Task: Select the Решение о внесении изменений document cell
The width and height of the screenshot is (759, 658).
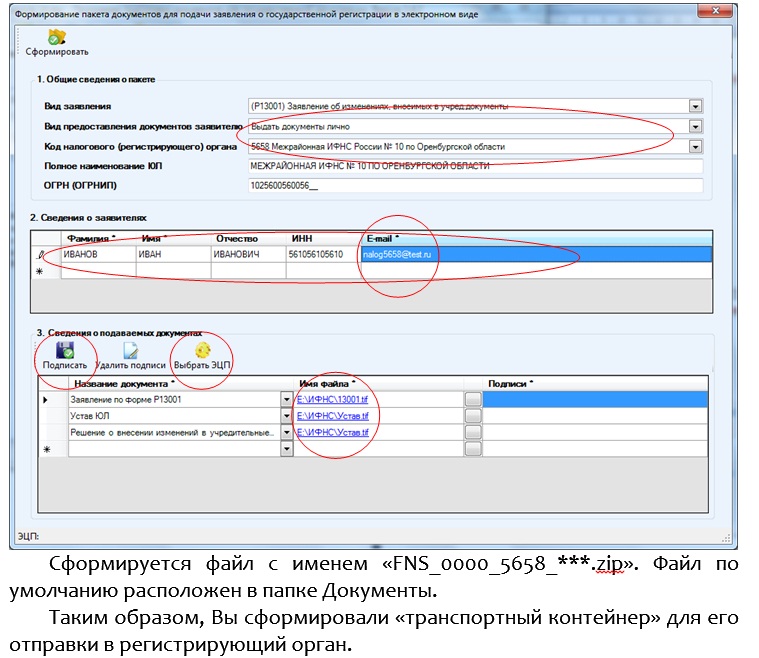Action: [174, 432]
